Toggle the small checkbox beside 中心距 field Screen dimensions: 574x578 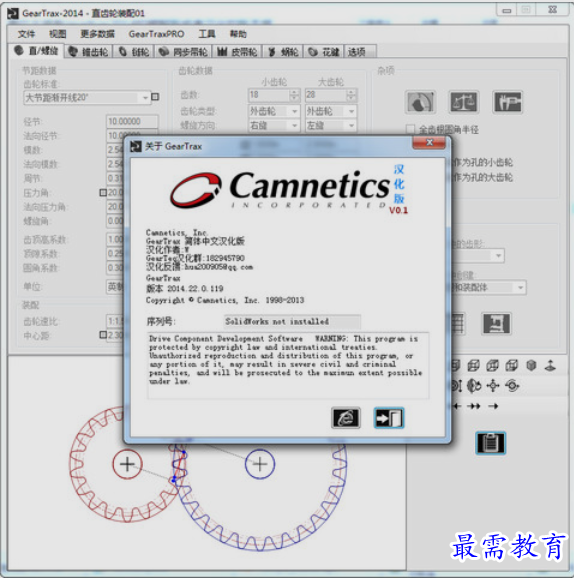coord(103,334)
